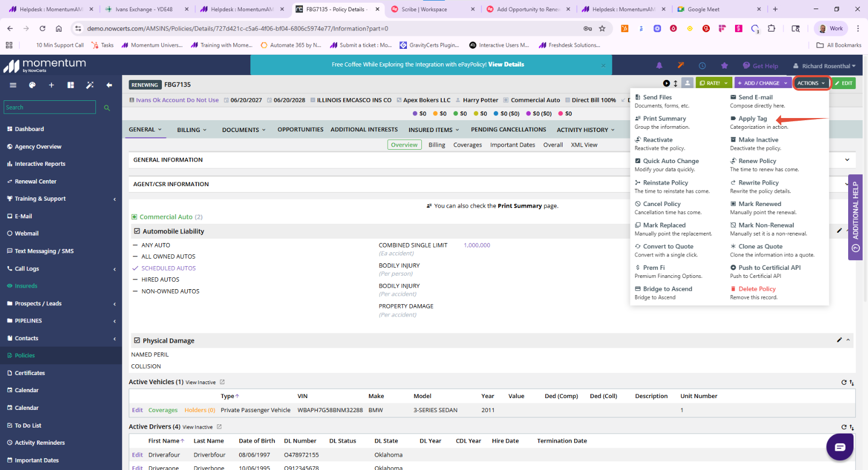The width and height of the screenshot is (868, 470).
Task: Open the ADD / CHANGE dropdown
Action: tap(763, 83)
